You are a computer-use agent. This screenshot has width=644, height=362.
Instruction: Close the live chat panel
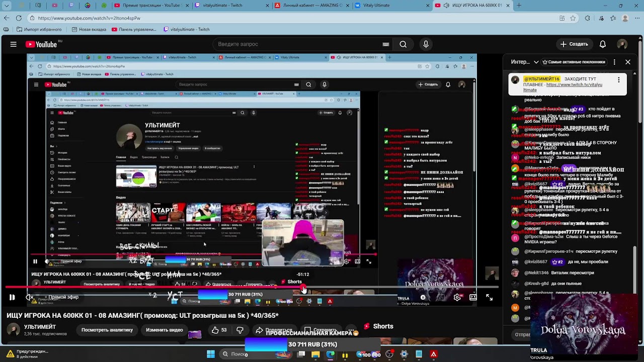click(628, 62)
